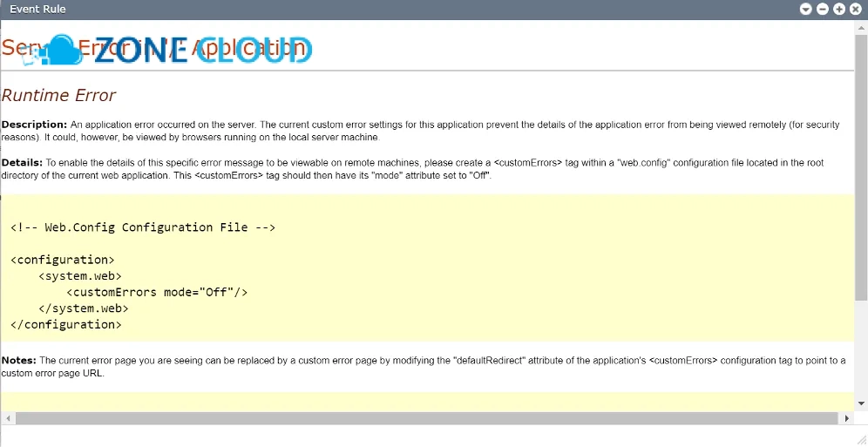The image size is (868, 447).
Task: Click the bold "Description:" label
Action: point(34,125)
